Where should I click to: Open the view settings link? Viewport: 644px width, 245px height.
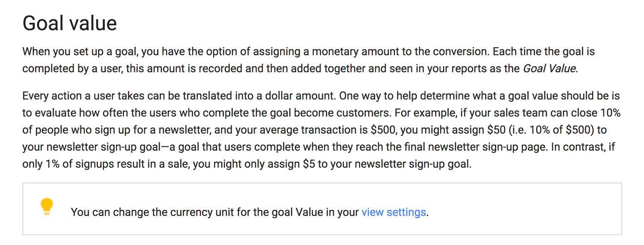pos(394,212)
